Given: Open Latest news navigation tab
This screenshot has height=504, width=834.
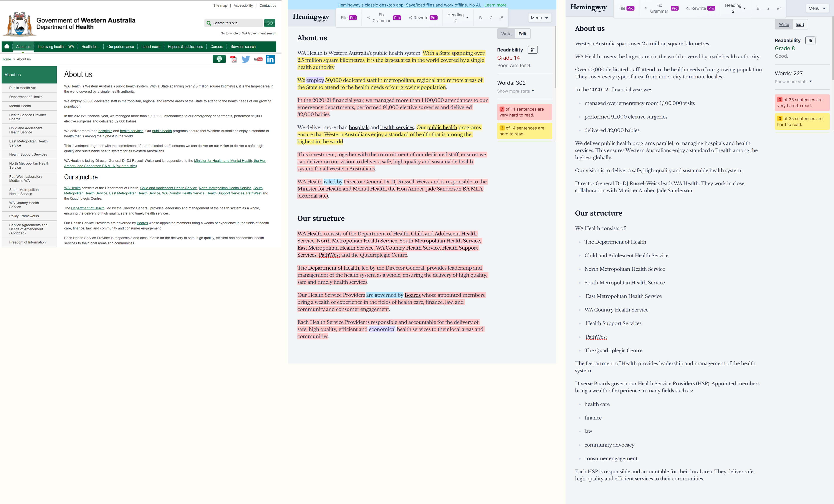Looking at the screenshot, I should pos(151,47).
